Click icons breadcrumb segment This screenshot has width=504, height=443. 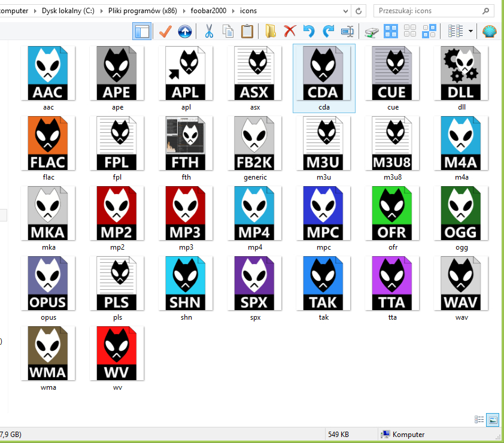tap(248, 11)
